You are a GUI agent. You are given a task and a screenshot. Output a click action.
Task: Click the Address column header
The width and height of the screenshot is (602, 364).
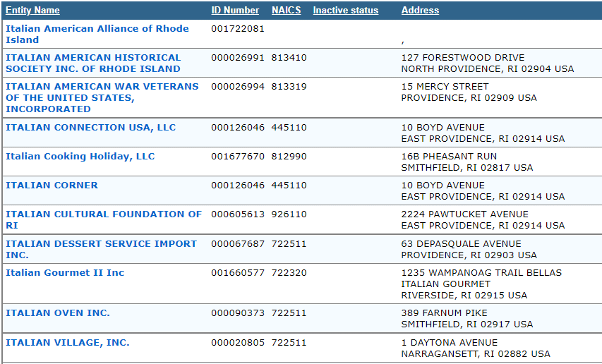(x=420, y=11)
